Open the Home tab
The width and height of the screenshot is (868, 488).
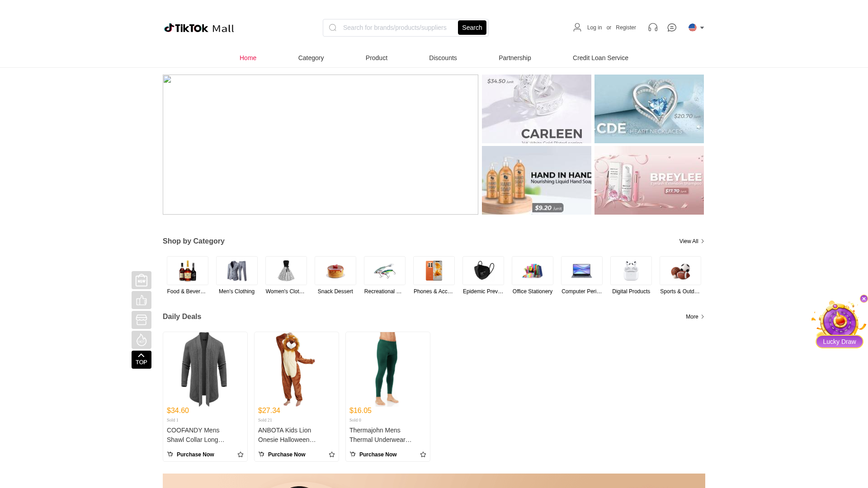pyautogui.click(x=248, y=58)
